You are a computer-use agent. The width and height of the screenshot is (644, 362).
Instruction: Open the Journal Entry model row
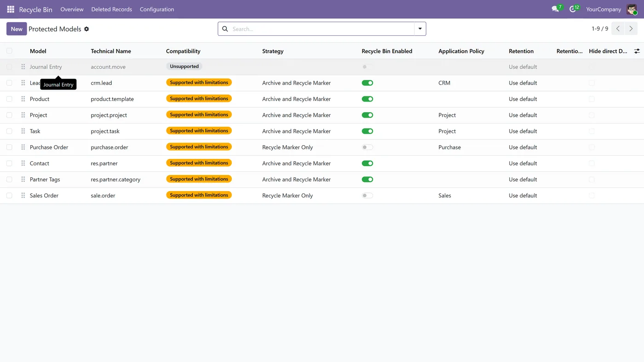(46, 67)
